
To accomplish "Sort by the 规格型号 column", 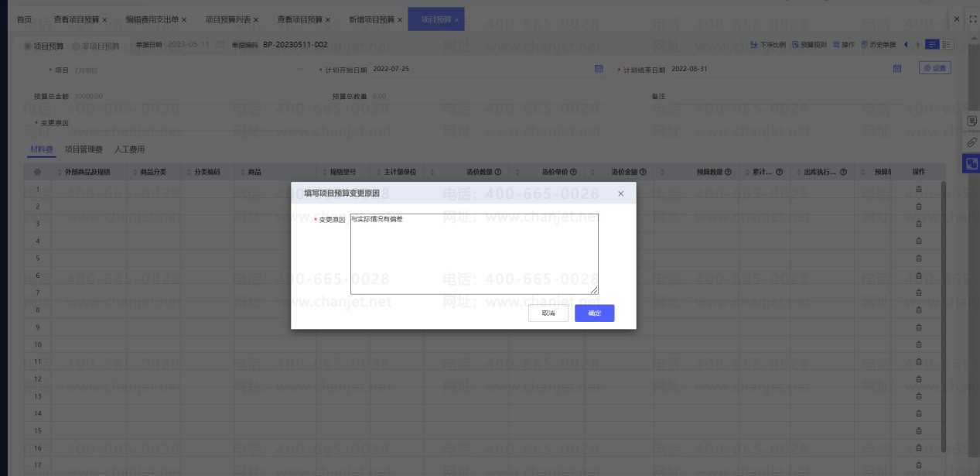I will 325,172.
